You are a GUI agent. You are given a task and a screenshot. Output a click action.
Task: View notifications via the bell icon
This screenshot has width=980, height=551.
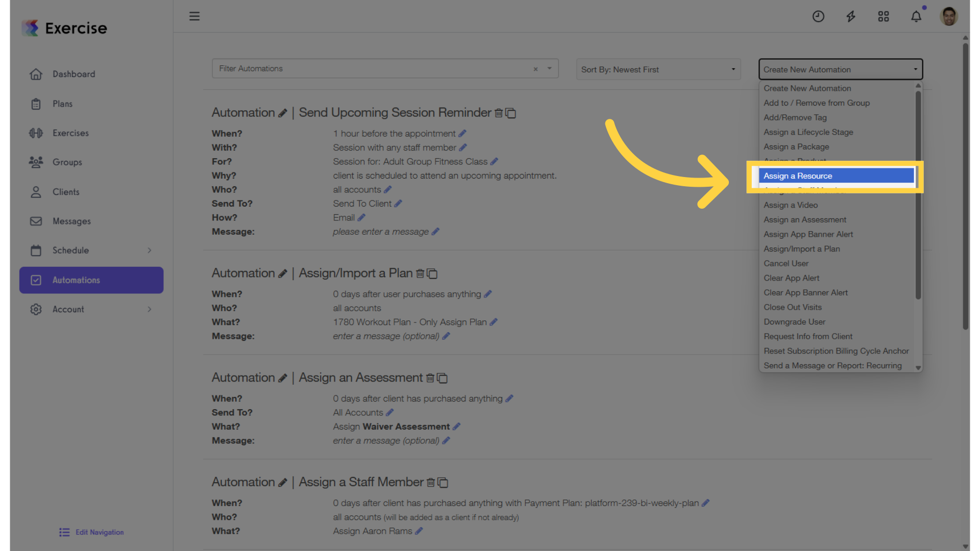(x=916, y=16)
